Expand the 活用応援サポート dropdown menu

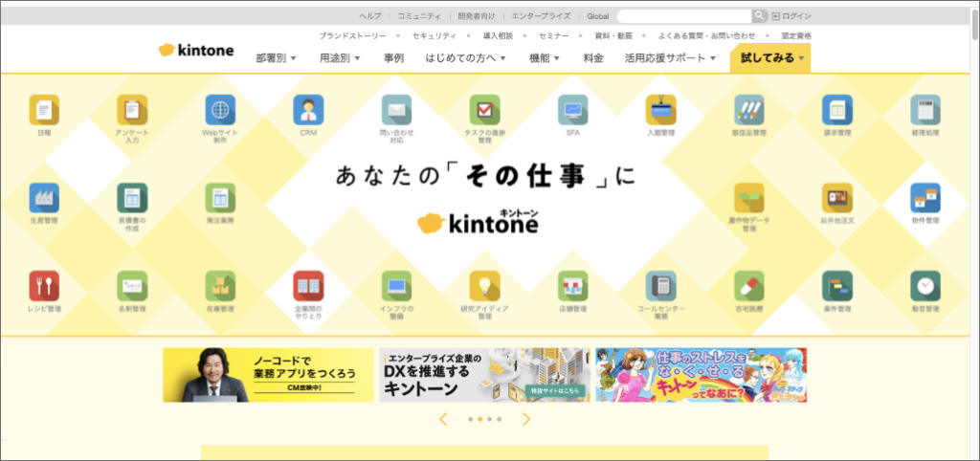[670, 58]
